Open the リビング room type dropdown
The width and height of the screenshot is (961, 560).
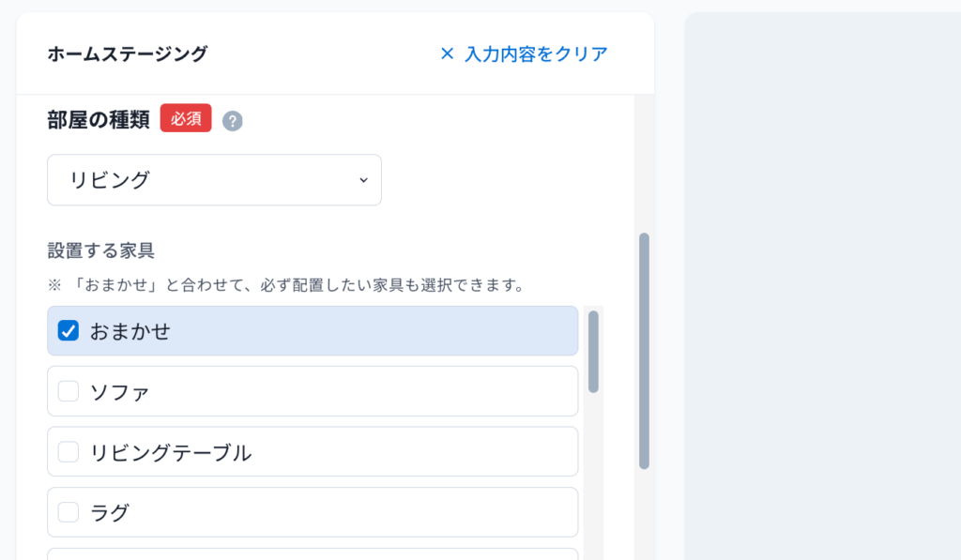(215, 180)
